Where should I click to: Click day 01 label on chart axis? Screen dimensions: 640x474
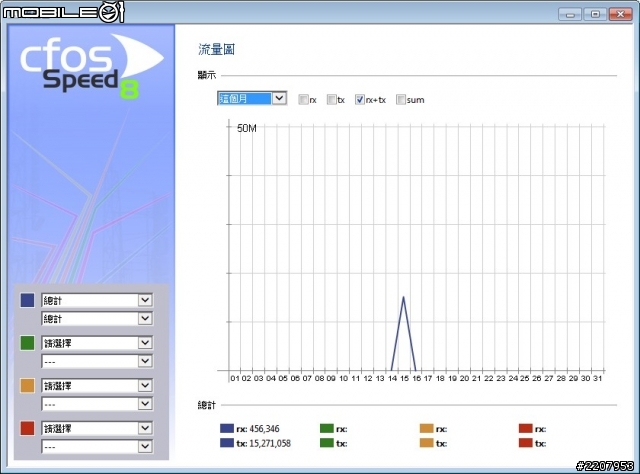(x=235, y=378)
